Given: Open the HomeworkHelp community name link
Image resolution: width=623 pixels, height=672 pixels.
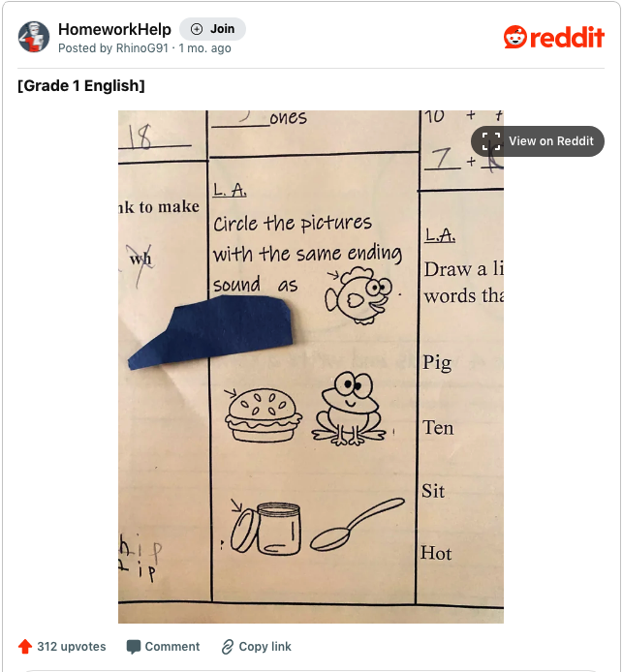Looking at the screenshot, I should [x=114, y=29].
